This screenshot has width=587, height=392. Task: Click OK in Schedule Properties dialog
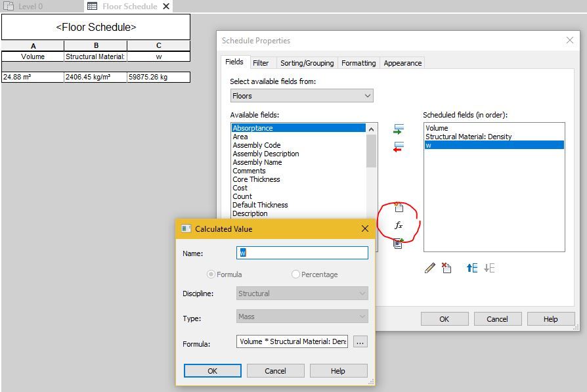tap(445, 319)
